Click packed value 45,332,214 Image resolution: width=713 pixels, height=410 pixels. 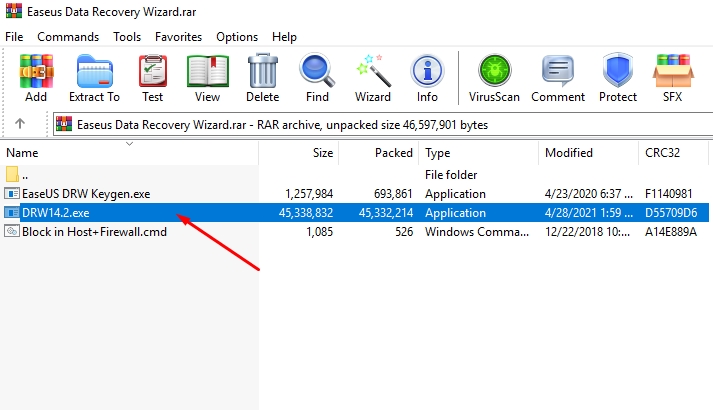click(x=386, y=213)
